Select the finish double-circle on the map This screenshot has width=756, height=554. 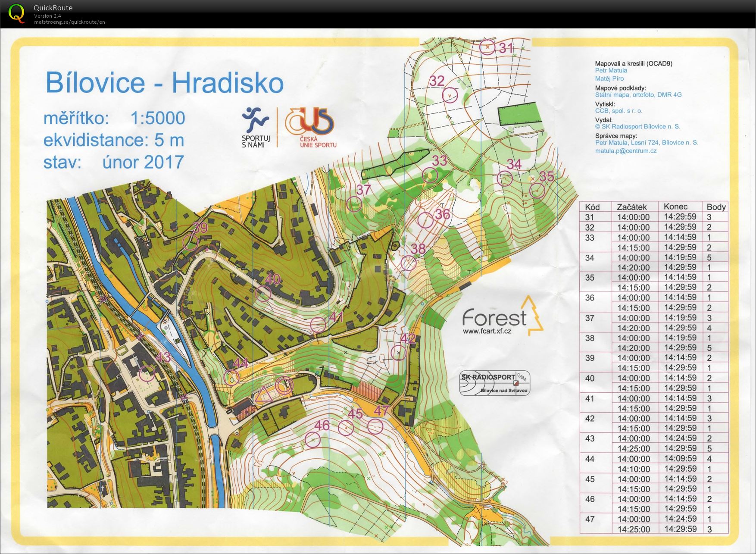(284, 385)
